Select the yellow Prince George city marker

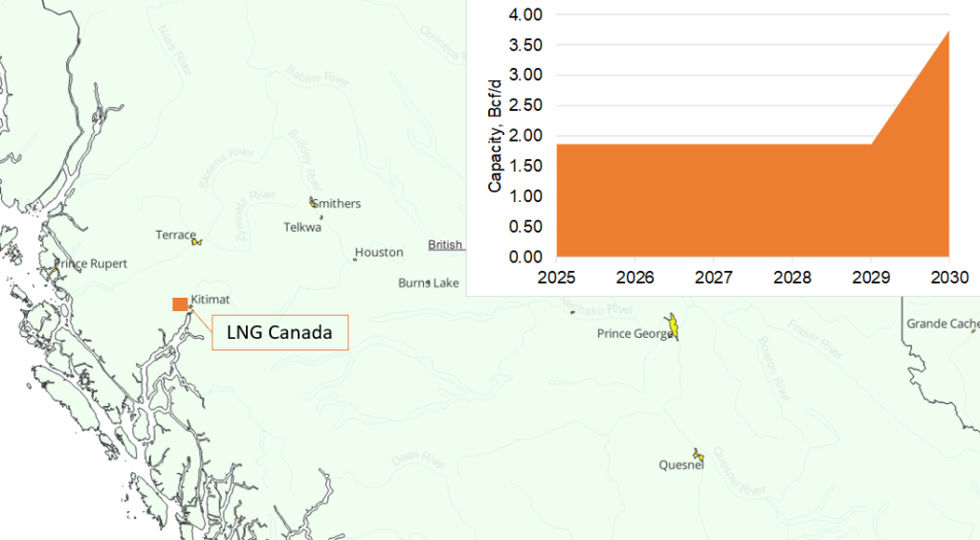tap(673, 326)
